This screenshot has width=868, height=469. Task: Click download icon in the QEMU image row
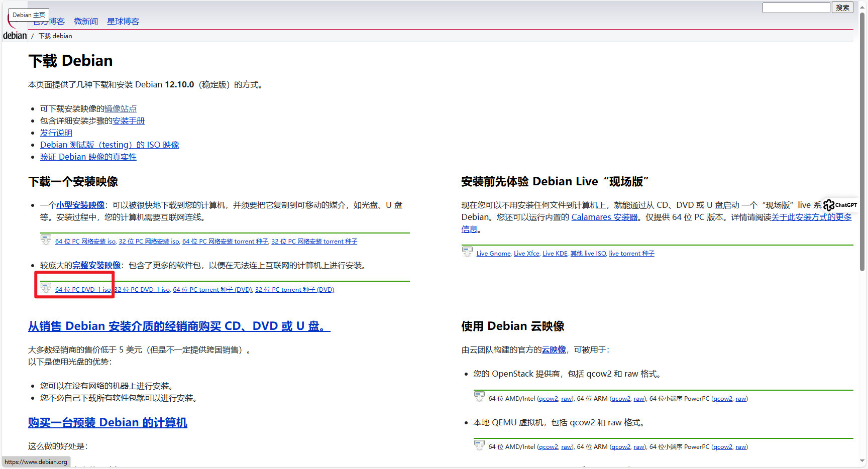click(479, 445)
